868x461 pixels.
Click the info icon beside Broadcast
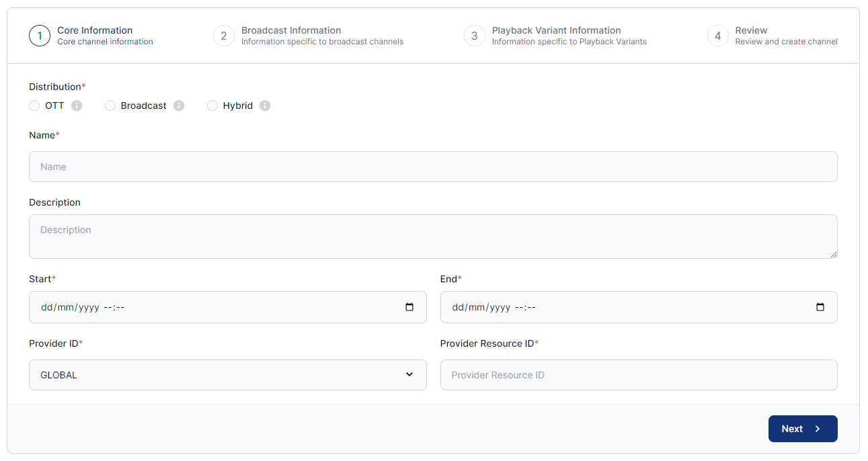coord(179,106)
